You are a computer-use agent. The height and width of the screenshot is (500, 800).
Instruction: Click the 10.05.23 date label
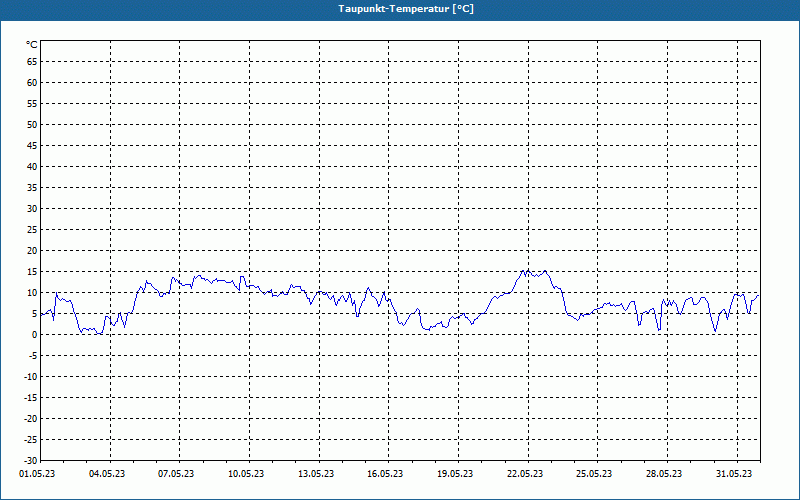point(246,474)
